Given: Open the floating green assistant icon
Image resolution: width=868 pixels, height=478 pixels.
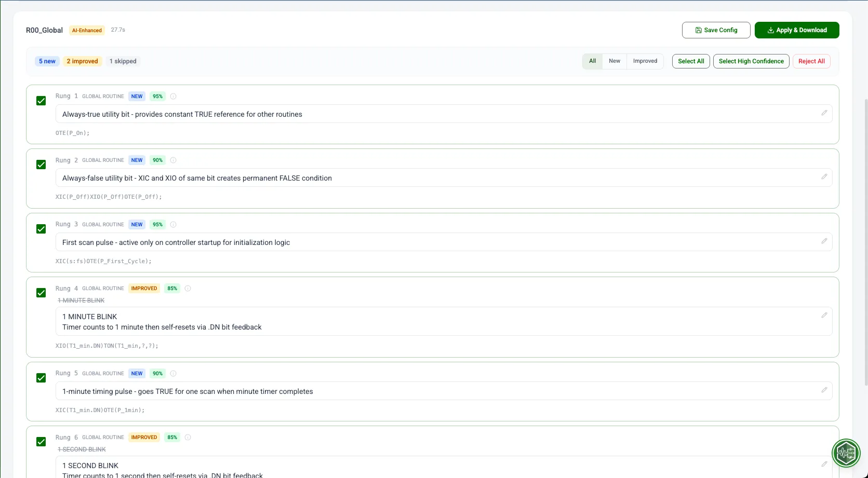Looking at the screenshot, I should coord(846,454).
